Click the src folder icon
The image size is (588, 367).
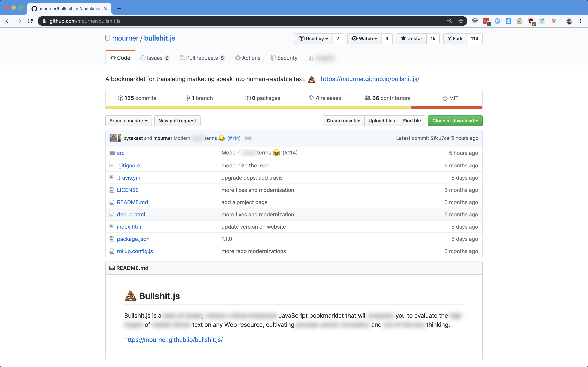pyautogui.click(x=112, y=153)
